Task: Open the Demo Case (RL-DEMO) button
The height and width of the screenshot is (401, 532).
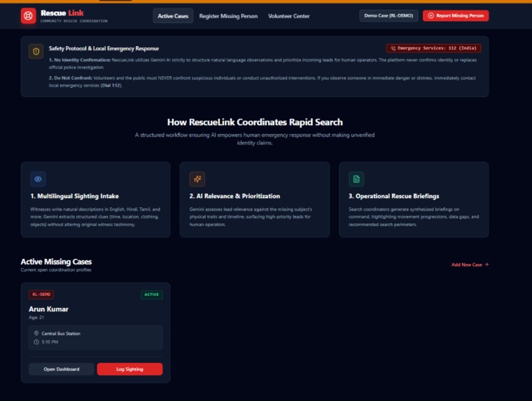Action: tap(388, 15)
